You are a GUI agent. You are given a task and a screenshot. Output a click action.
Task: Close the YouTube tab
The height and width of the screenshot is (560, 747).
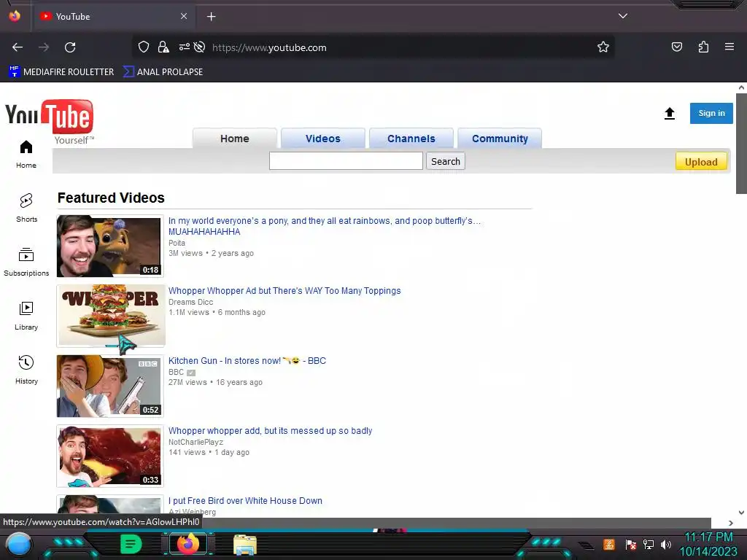point(184,16)
